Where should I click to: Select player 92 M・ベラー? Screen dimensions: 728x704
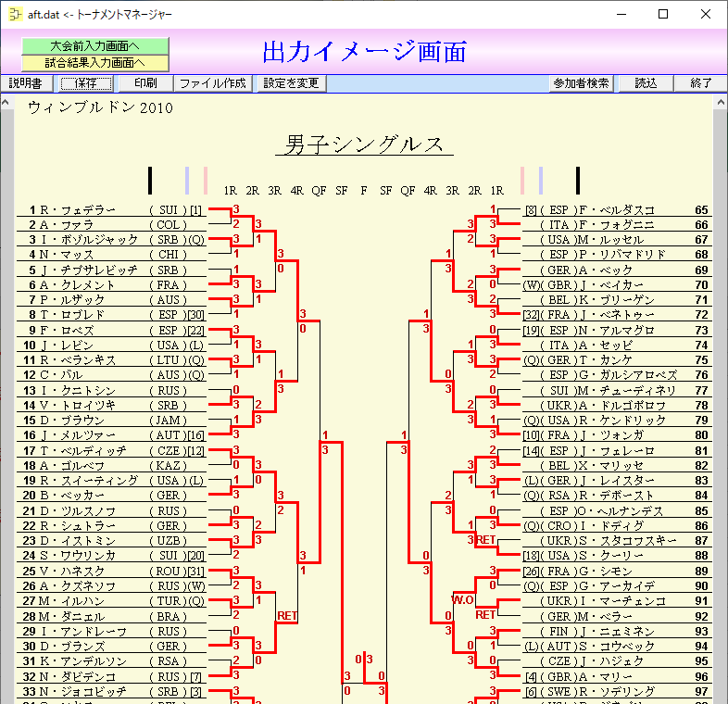tap(617, 617)
